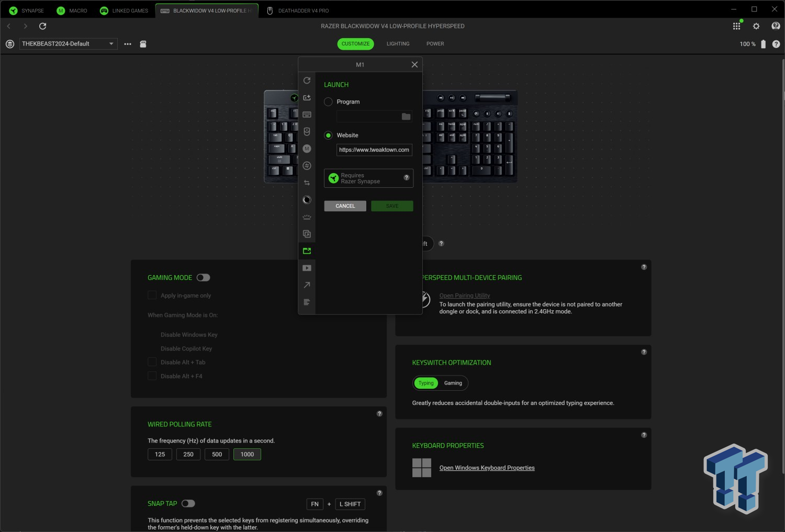
Task: Click the Save button in M1 dialog
Action: [x=392, y=206]
